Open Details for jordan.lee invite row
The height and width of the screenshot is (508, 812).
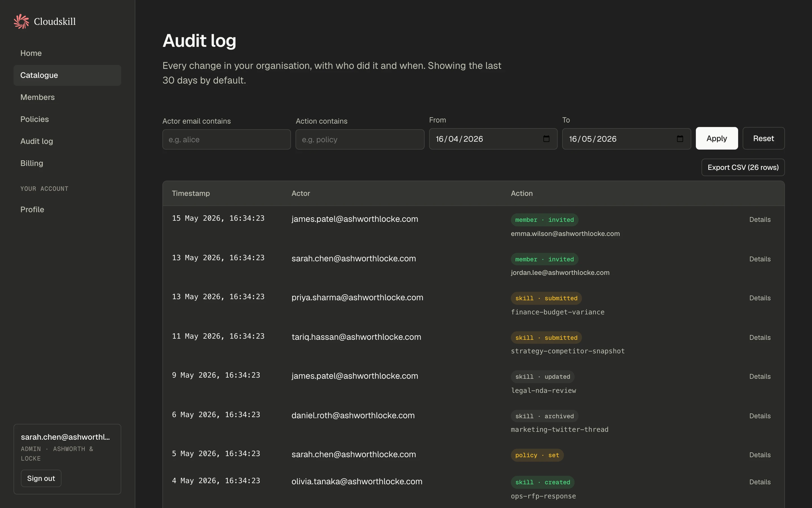tap(760, 259)
